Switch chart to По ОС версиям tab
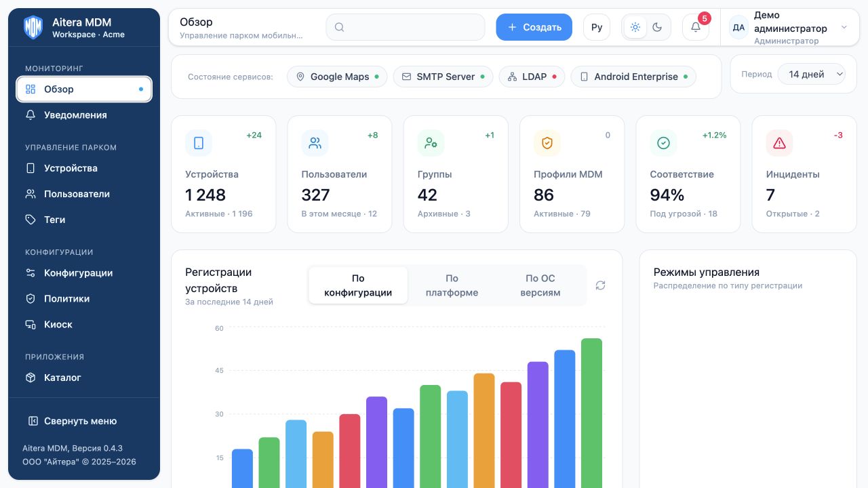 point(540,285)
